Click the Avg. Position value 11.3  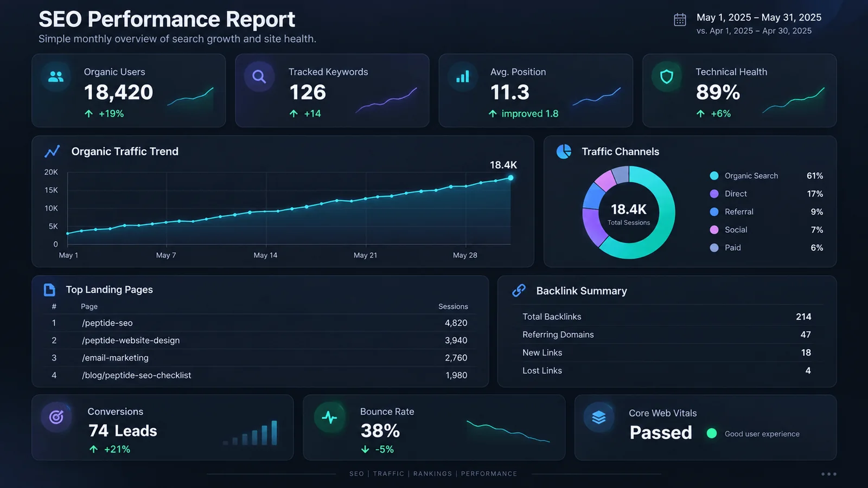coord(510,93)
